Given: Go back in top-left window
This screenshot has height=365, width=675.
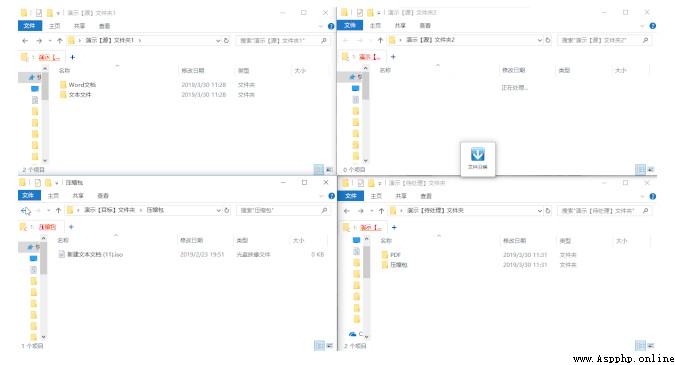Looking at the screenshot, I should pos(25,40).
